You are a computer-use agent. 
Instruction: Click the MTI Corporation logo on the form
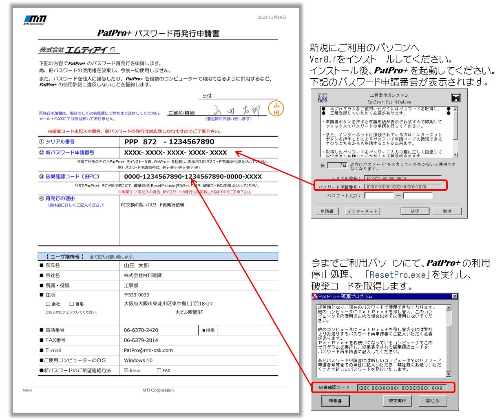point(34,20)
